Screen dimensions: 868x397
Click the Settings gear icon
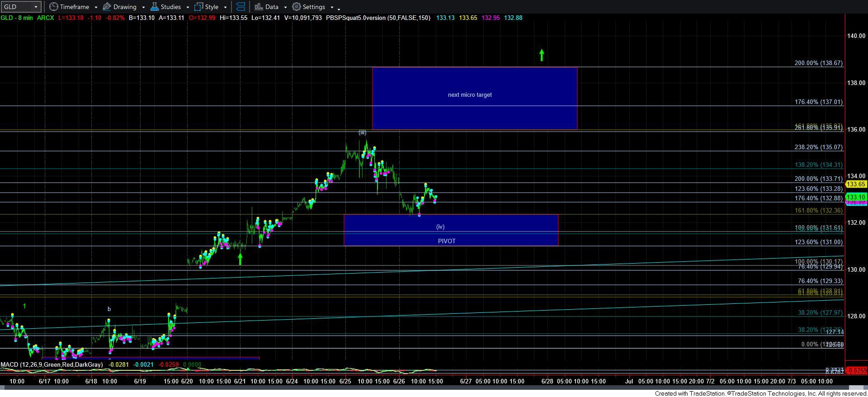[x=297, y=7]
